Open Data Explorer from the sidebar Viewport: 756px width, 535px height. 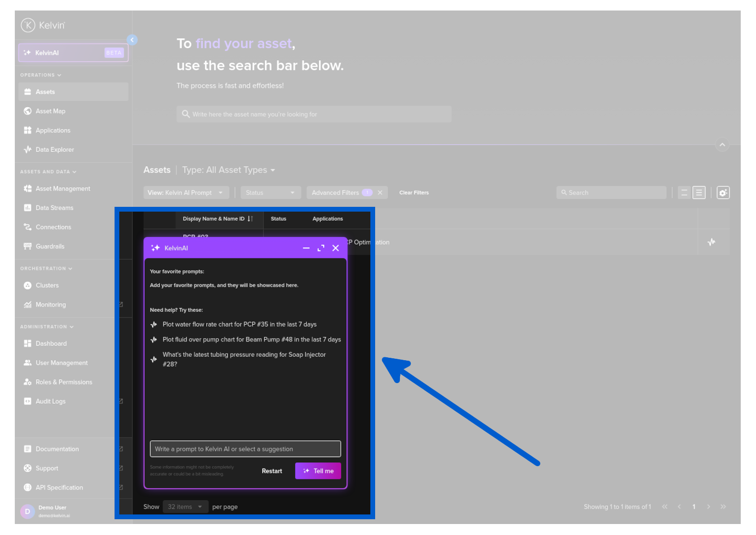(x=54, y=150)
